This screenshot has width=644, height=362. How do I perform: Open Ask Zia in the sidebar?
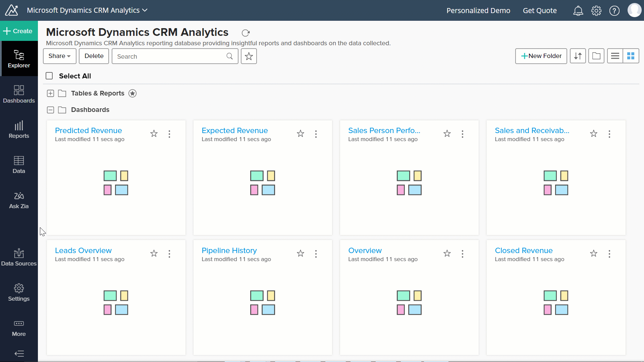19,200
